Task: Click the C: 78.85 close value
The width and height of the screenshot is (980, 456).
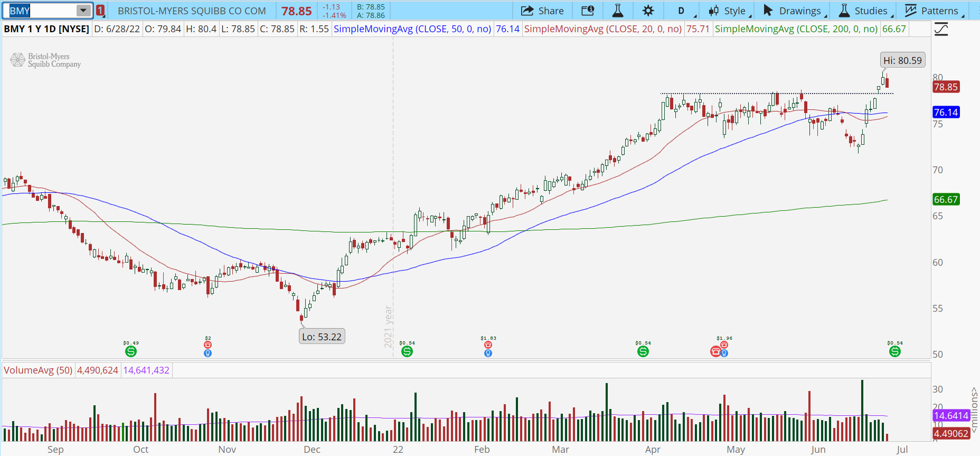Action: click(277, 29)
